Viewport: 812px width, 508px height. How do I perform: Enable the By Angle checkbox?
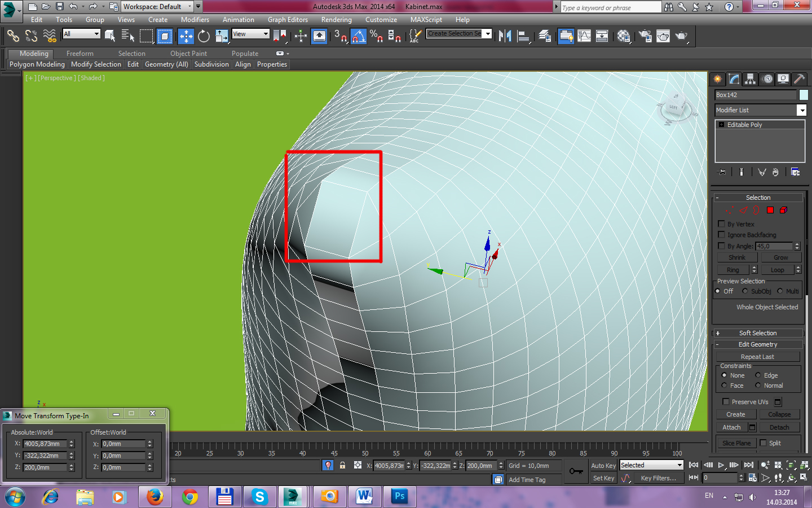[x=721, y=246]
